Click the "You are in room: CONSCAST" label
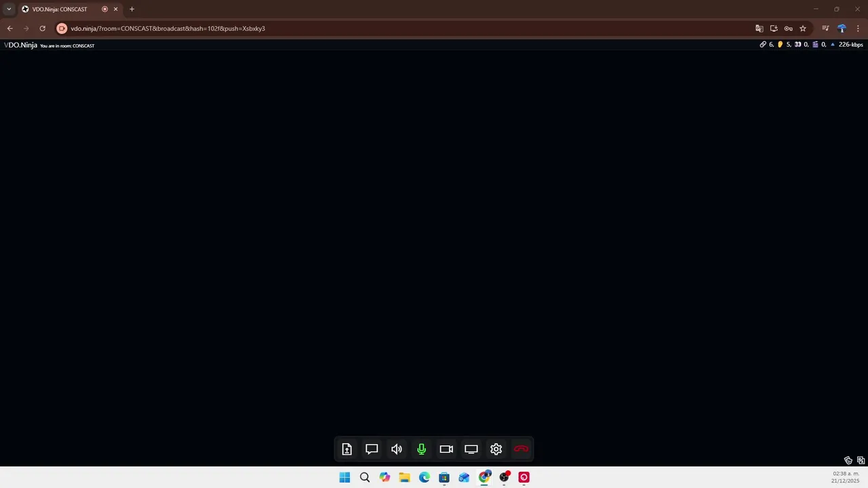This screenshot has width=868, height=488. [x=67, y=45]
